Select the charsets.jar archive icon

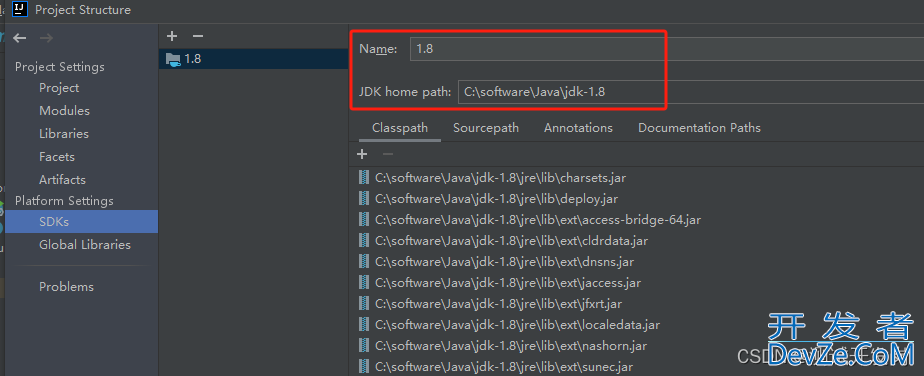[364, 177]
